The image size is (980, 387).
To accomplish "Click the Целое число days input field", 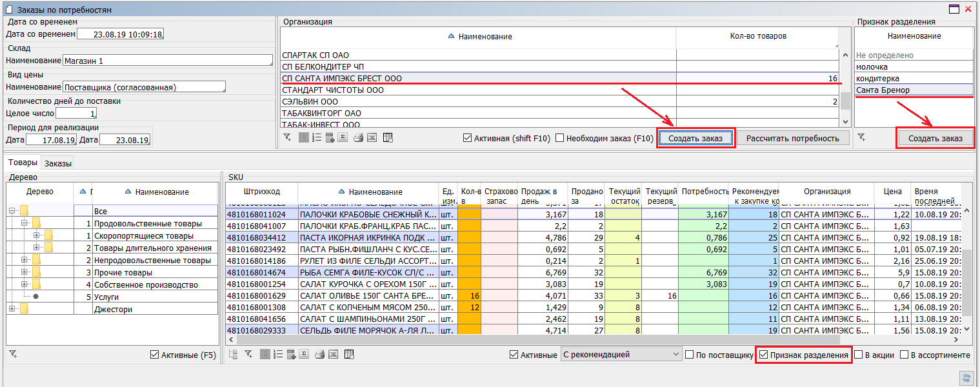I will [x=76, y=114].
